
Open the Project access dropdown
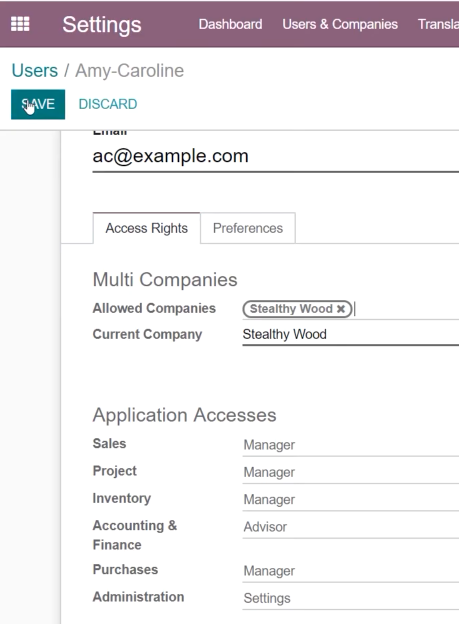[x=351, y=472]
